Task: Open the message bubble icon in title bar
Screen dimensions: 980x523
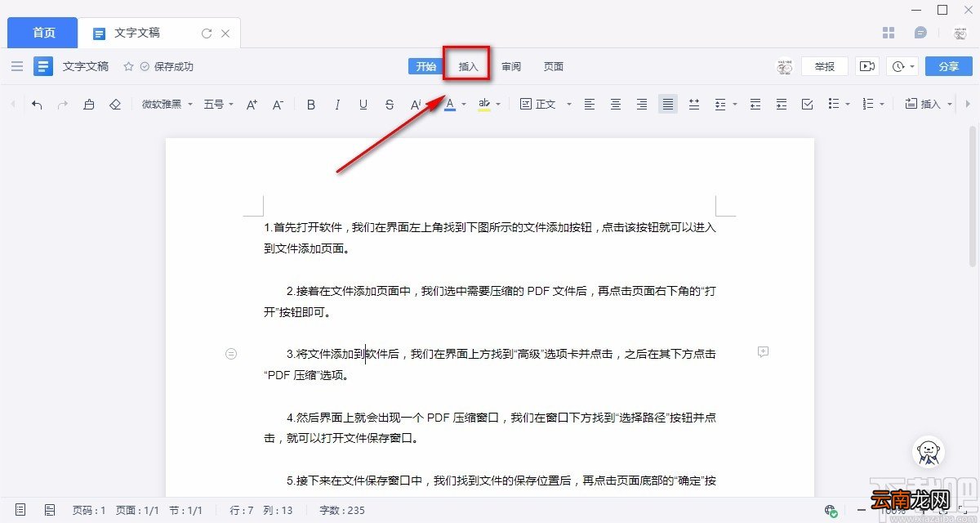Action: point(921,33)
